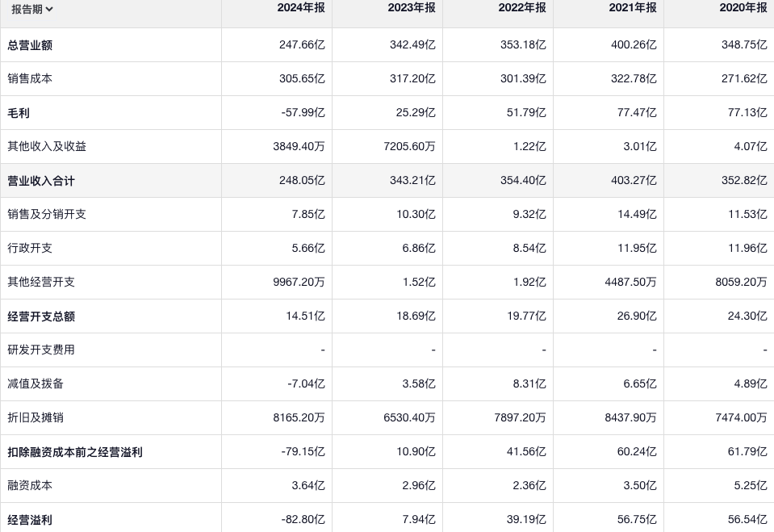
Task: Choose the 2021年报 column header
Action: [x=632, y=8]
